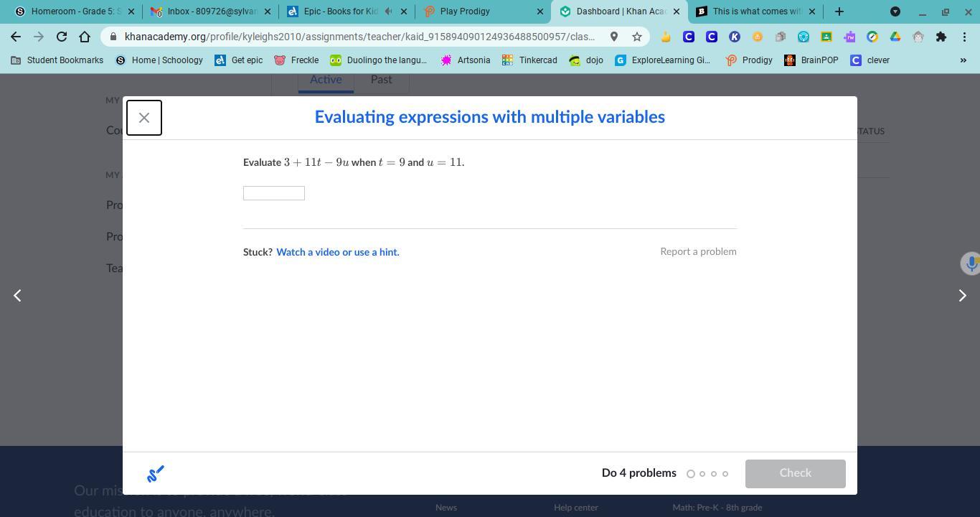The height and width of the screenshot is (517, 980).
Task: Open the scratchpad pencil tool
Action: point(156,473)
